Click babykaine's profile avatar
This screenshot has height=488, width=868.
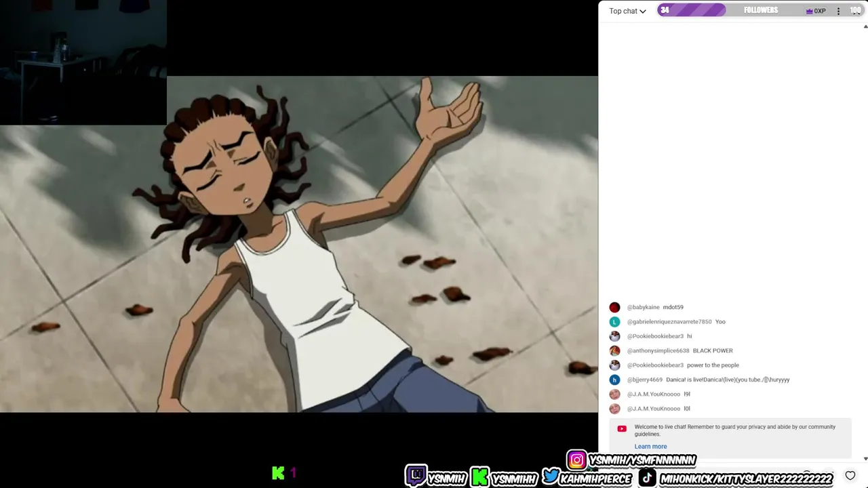click(614, 307)
